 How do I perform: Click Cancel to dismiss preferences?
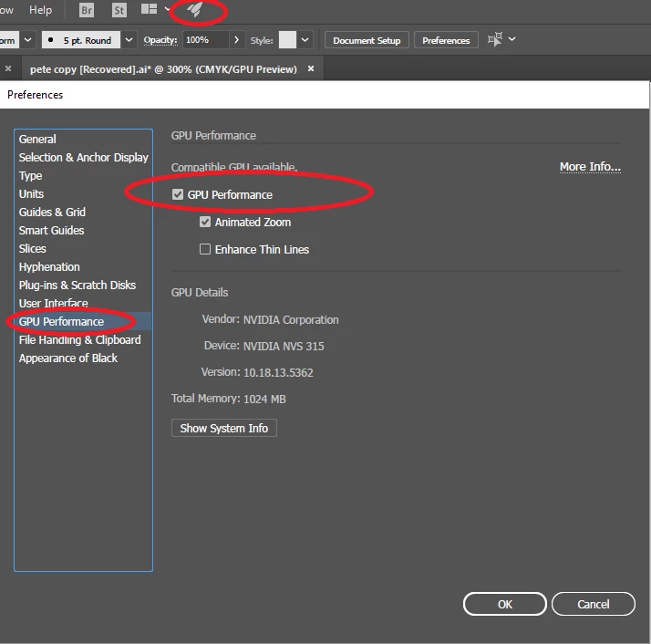coord(594,604)
